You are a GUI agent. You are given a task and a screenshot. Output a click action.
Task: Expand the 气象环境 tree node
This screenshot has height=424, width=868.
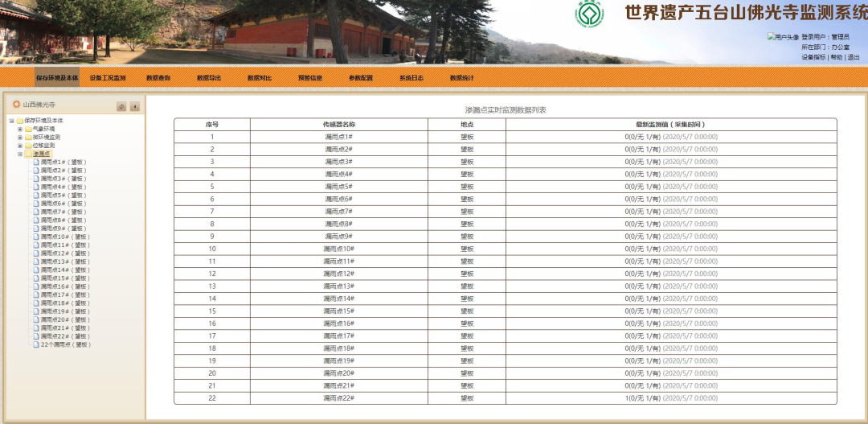coord(20,130)
